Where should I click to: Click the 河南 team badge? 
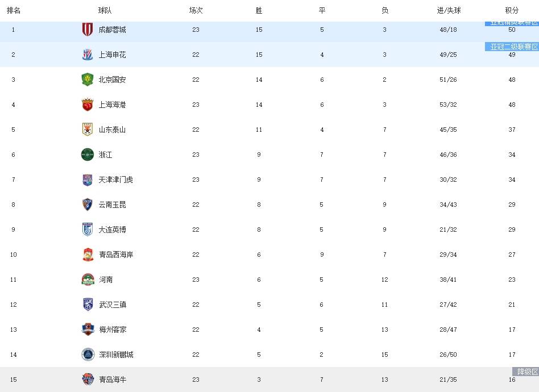(x=88, y=280)
